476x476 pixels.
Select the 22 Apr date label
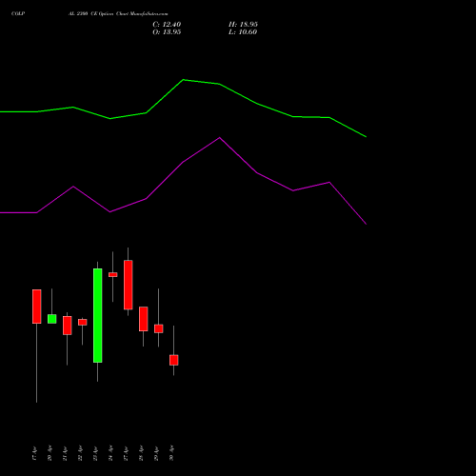click(x=80, y=453)
